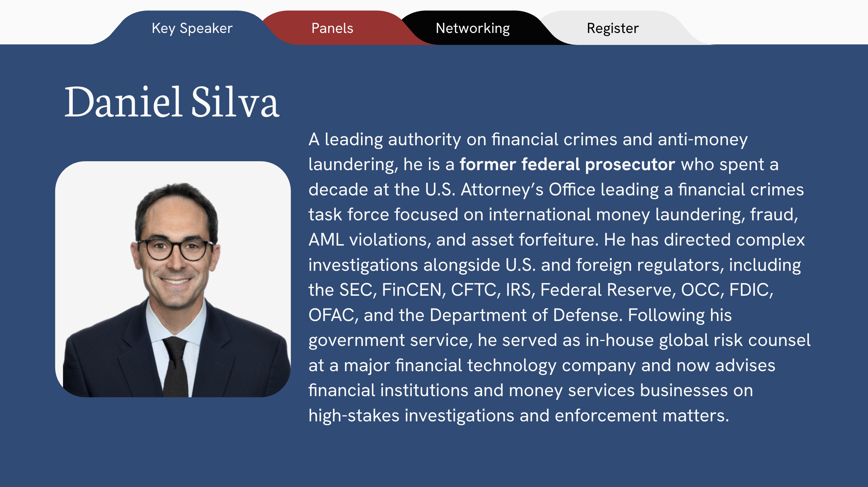Viewport: 868px width, 487px height.
Task: Click the word "CFTC" in the bio
Action: tap(473, 290)
